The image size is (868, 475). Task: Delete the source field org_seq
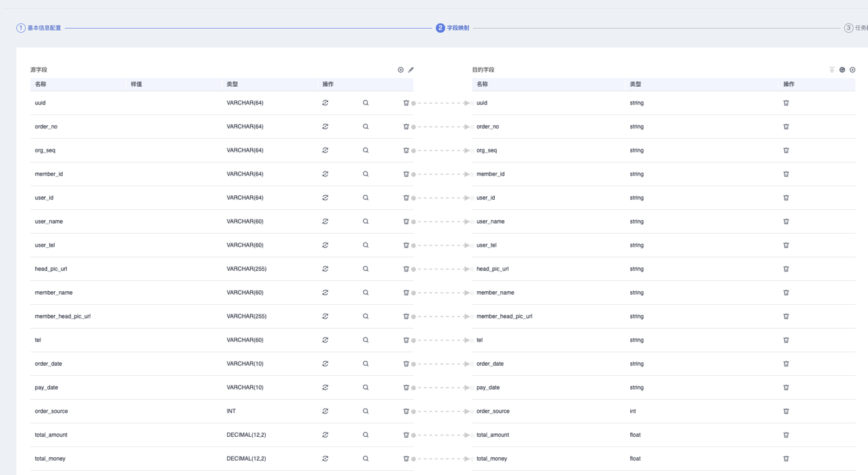[406, 150]
